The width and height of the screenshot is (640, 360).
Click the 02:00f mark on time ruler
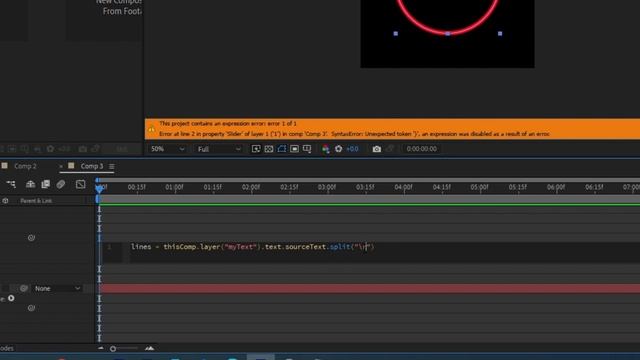tap(251, 187)
